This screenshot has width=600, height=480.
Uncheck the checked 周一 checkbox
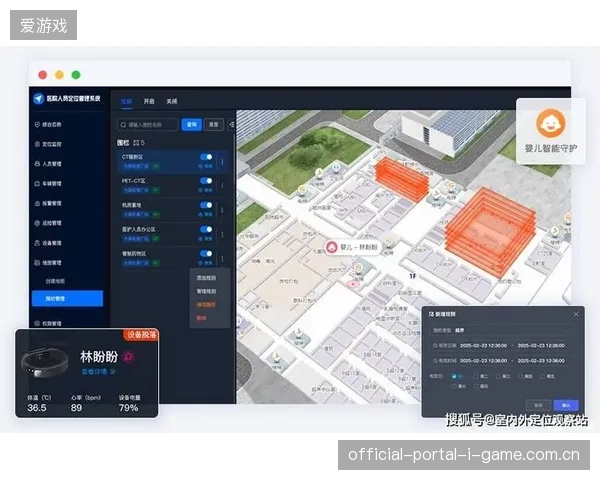454,377
